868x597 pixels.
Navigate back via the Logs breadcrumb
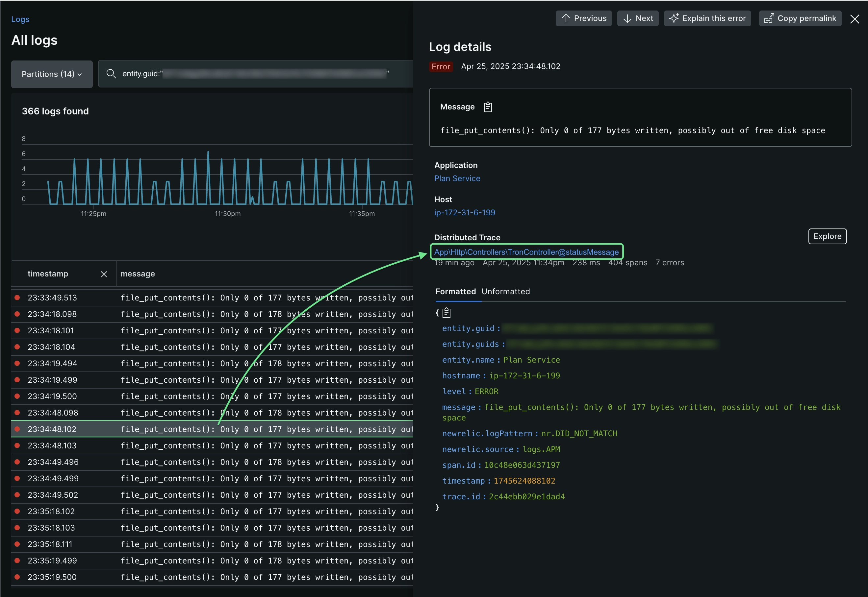20,19
